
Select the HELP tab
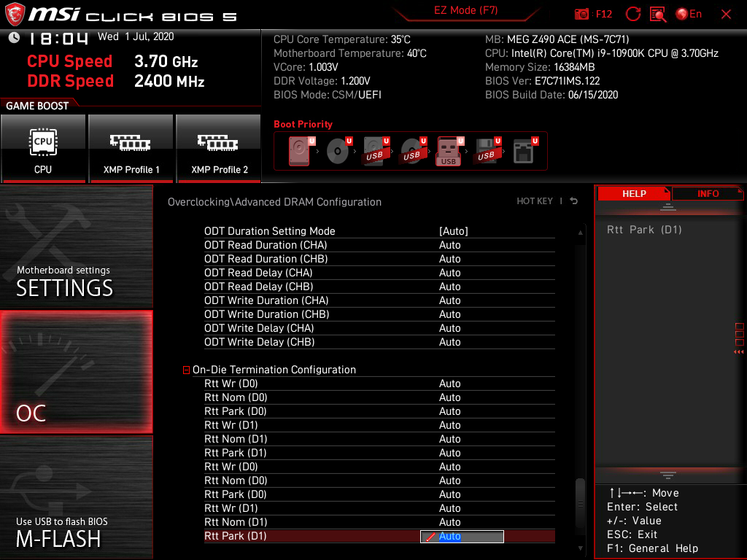point(634,193)
